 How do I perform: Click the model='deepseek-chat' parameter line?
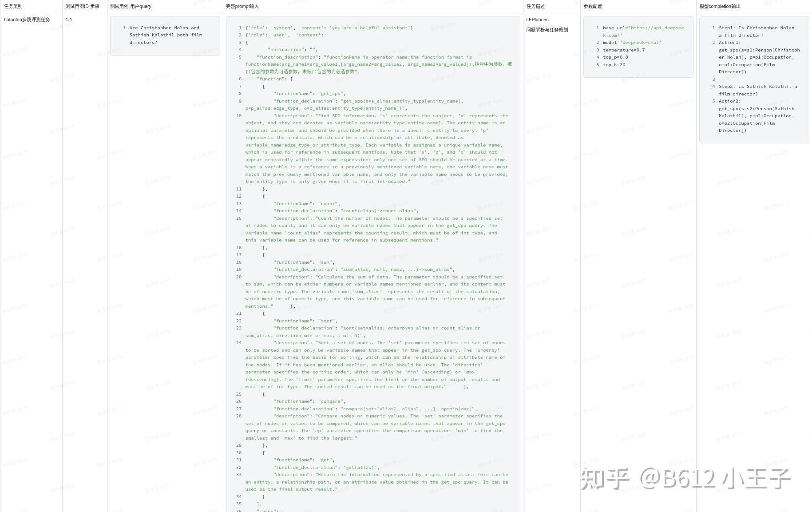point(632,43)
